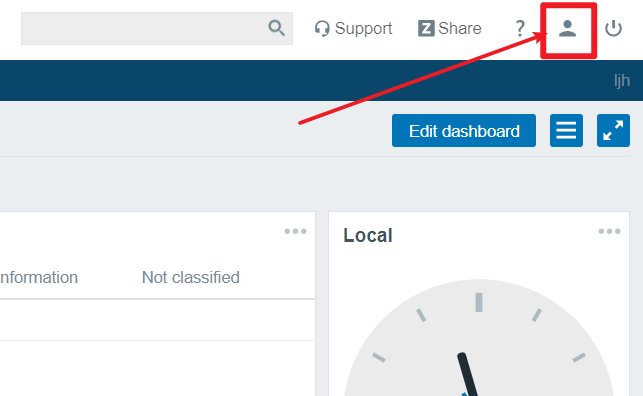Click the ljh server name label
Image resolution: width=643 pixels, height=396 pixels.
pyautogui.click(x=622, y=81)
